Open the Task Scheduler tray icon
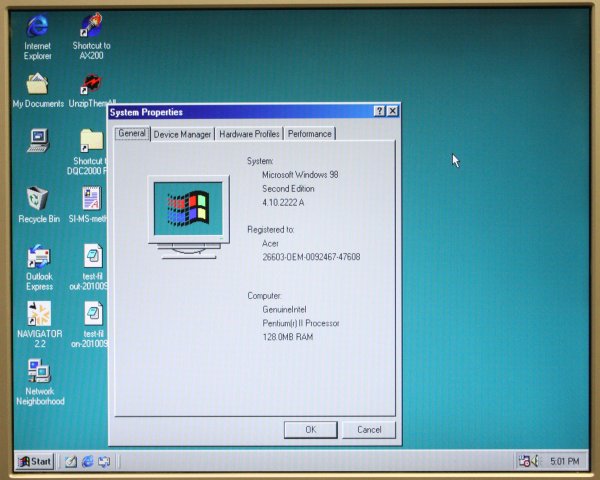The height and width of the screenshot is (480, 600). click(524, 461)
